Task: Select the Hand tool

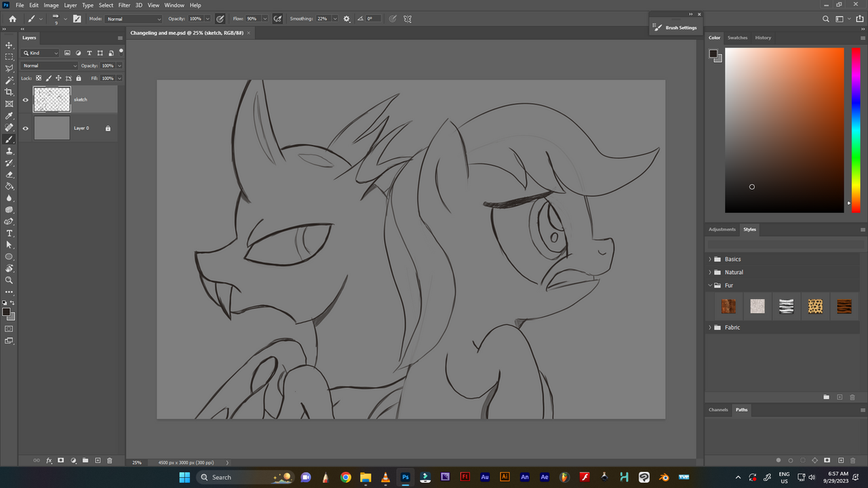Action: click(9, 268)
